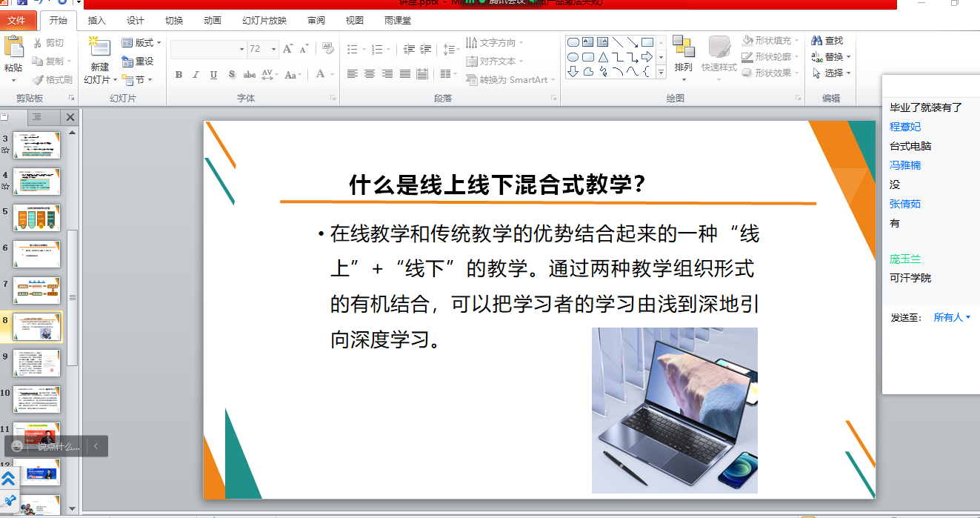Image resolution: width=980 pixels, height=518 pixels.
Task: Toggle Bold formatting
Action: click(179, 74)
